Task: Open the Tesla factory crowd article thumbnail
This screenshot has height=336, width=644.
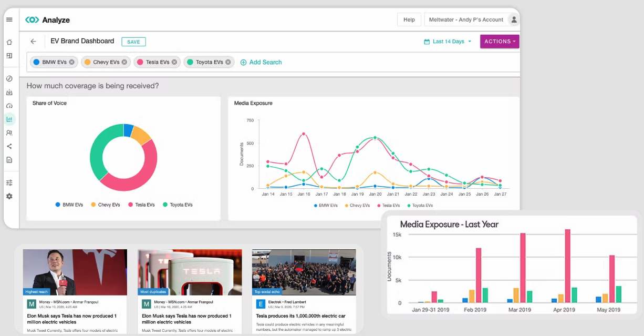Action: point(304,272)
